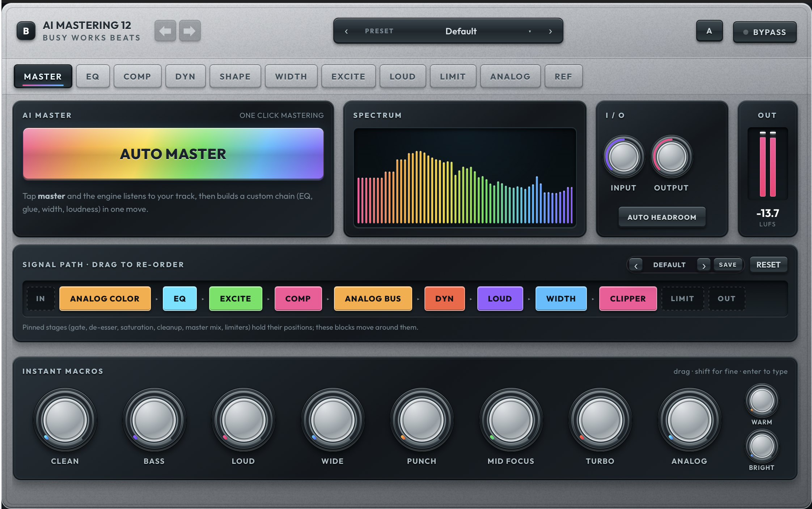Open the DYN tab
Viewport: 812px width, 509px height.
(x=185, y=76)
